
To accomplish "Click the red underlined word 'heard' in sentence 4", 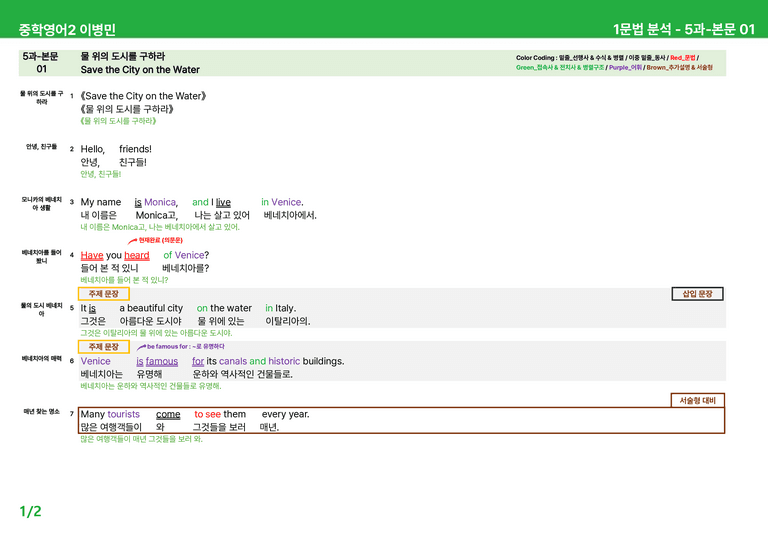I will tap(137, 255).
